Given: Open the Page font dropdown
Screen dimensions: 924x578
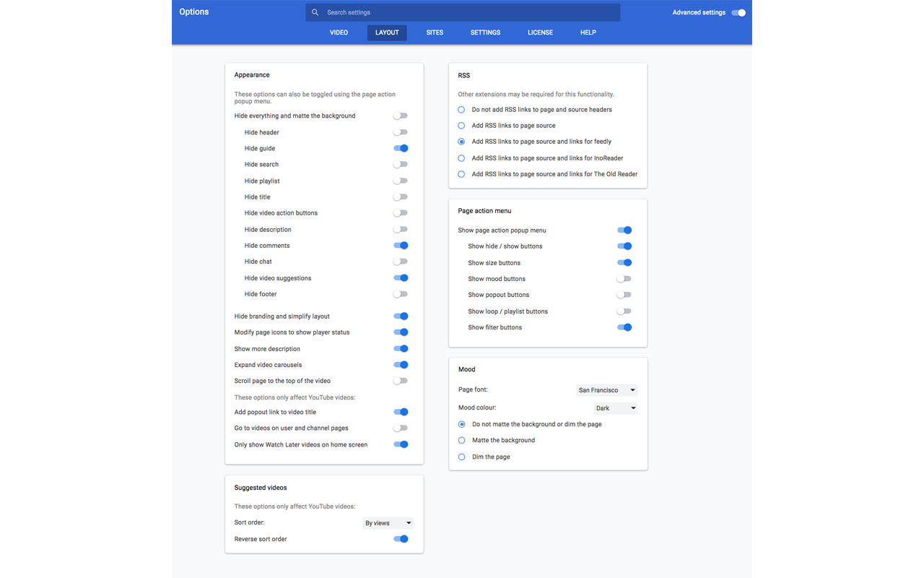Looking at the screenshot, I should [x=606, y=390].
